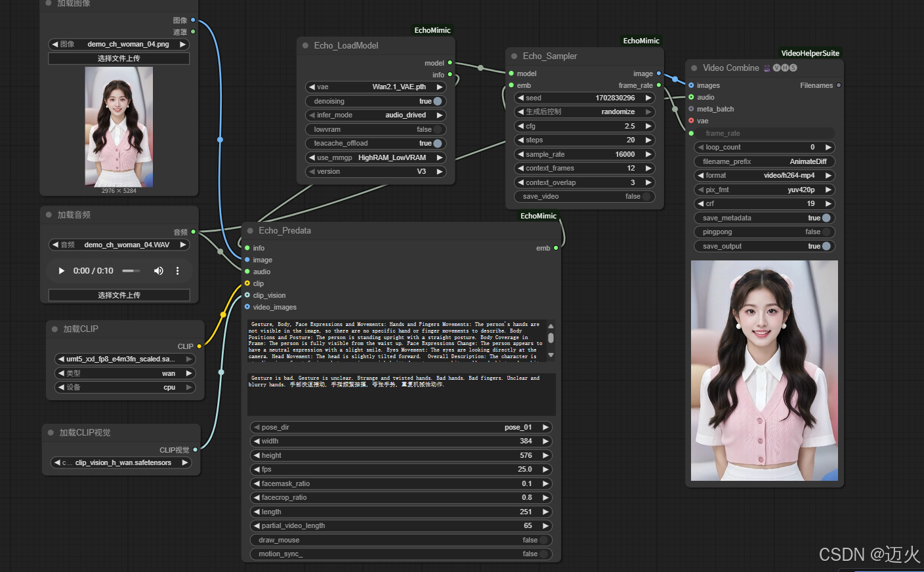
Task: Decrease cfg value with left arrow
Action: 520,127
